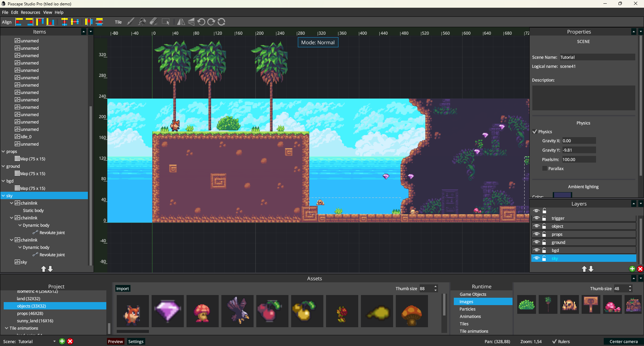Click the Center camera button
This screenshot has width=644, height=346.
coord(624,342)
